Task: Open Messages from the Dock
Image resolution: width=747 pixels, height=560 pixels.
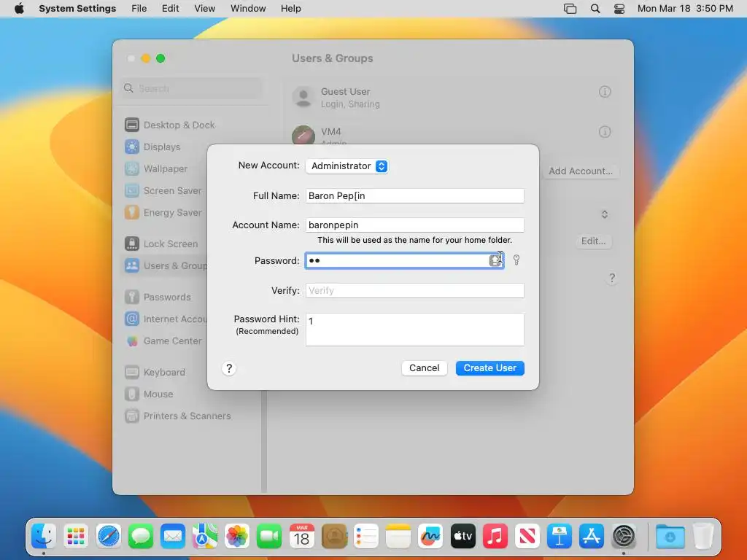Action: click(141, 537)
